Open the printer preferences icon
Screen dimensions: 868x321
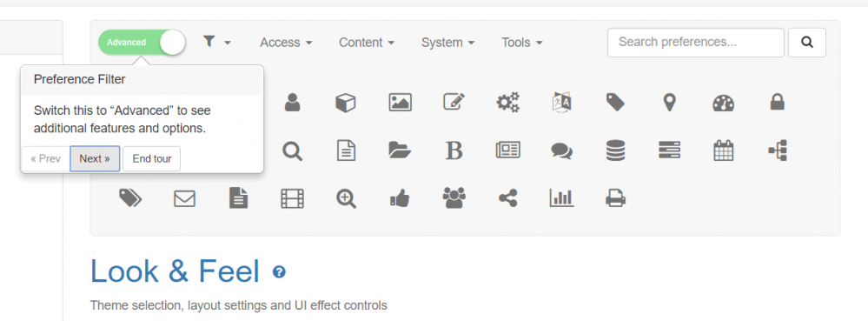pyautogui.click(x=615, y=198)
